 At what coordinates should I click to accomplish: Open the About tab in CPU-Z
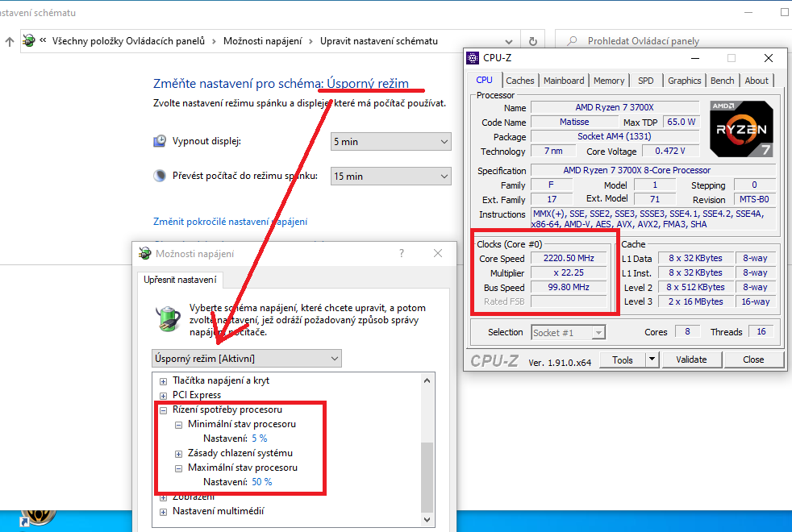757,81
